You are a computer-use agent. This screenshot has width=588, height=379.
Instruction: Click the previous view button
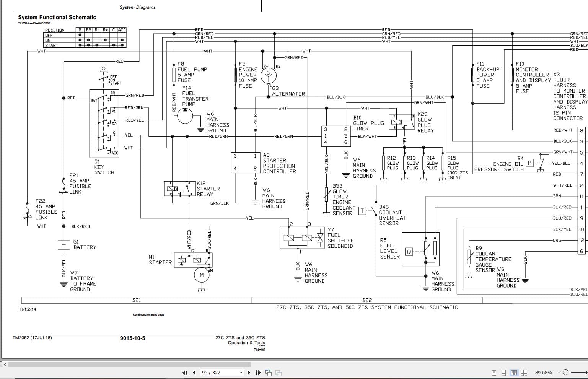269,372
